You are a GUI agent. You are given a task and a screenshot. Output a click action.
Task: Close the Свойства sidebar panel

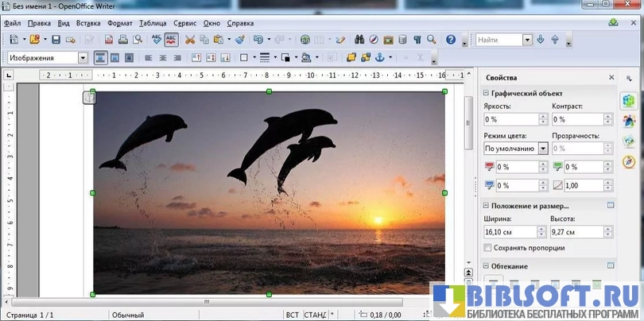[x=611, y=78]
